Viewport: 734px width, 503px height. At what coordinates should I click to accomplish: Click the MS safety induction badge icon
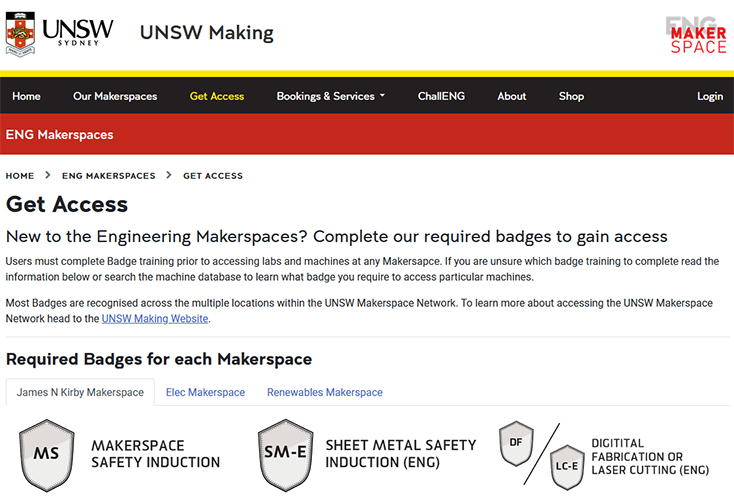(46, 455)
